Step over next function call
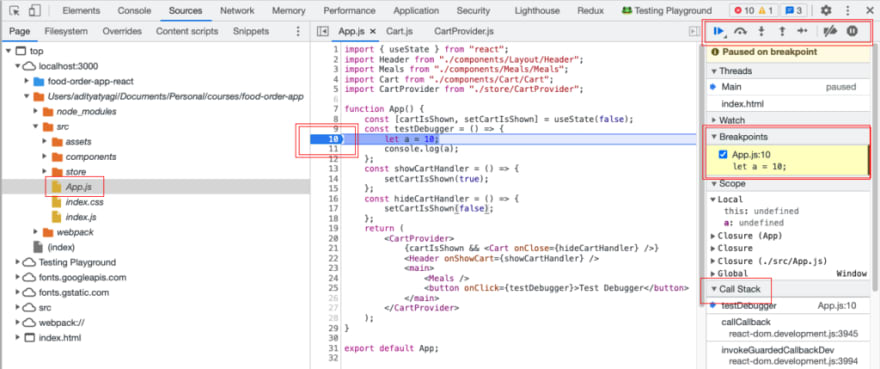The image size is (880, 369). 740,31
